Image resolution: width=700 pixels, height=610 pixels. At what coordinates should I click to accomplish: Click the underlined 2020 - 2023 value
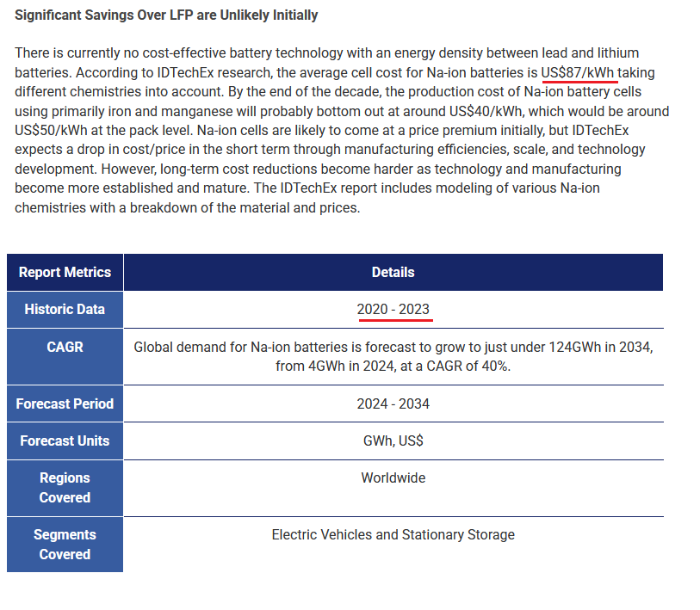[393, 309]
